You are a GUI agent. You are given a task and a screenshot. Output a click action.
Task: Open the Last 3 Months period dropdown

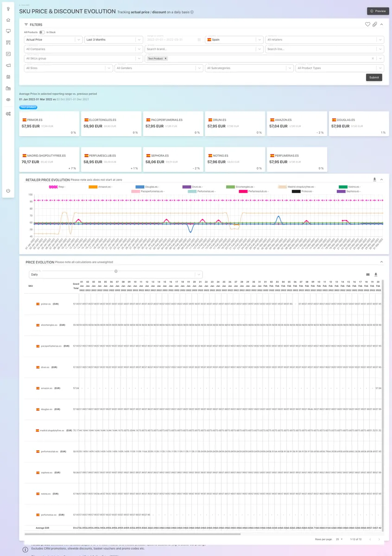click(x=114, y=40)
